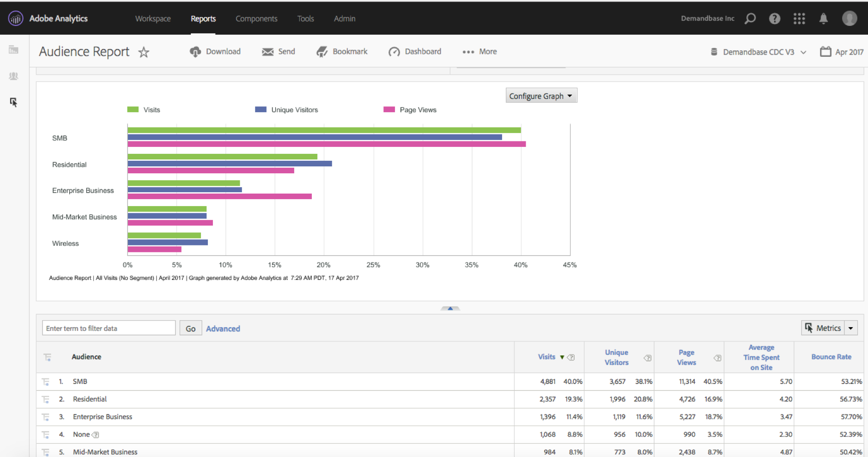Click the Download cloud icon

click(x=195, y=52)
